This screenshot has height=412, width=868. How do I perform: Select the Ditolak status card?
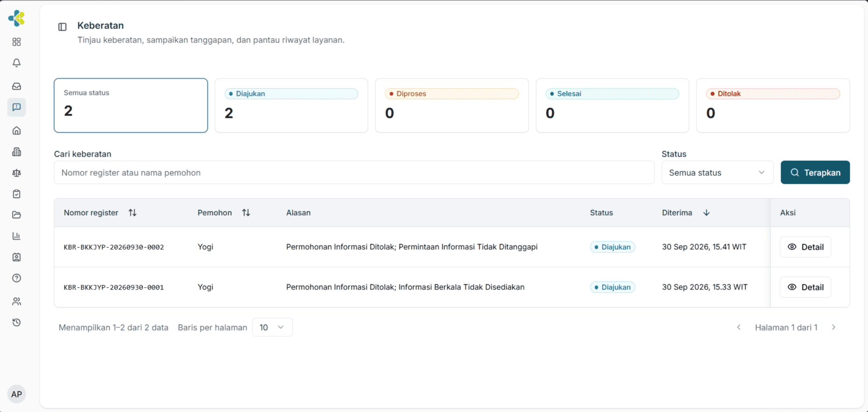773,105
